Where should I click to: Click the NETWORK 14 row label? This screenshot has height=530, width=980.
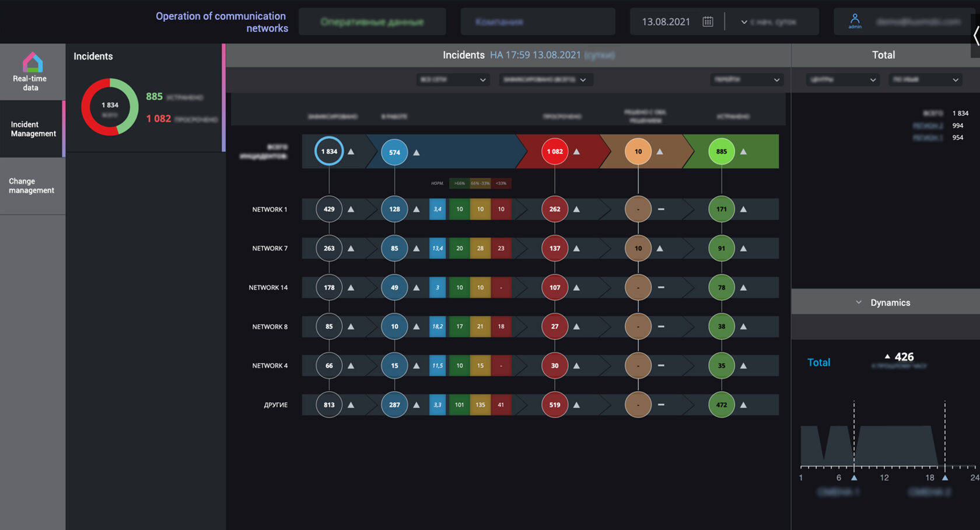click(x=268, y=287)
